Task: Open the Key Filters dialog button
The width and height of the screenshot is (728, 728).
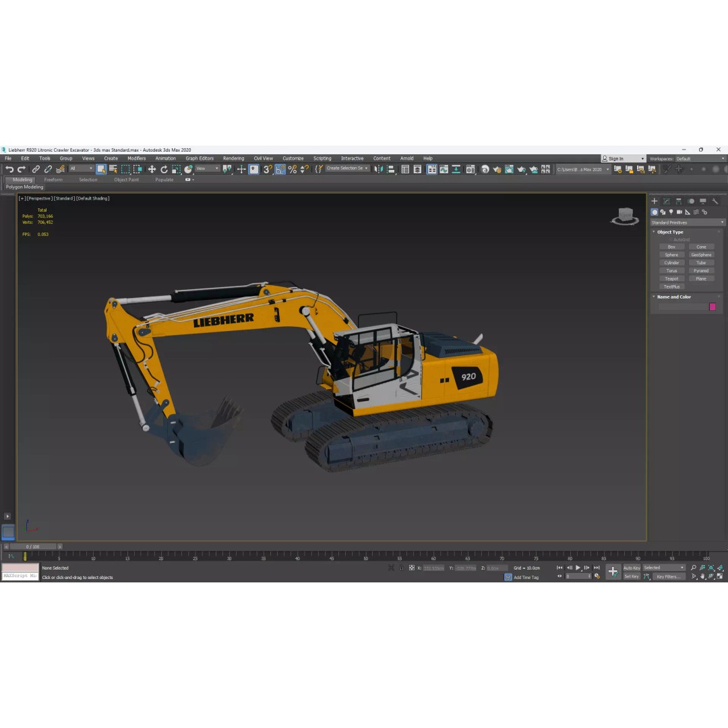Action: click(x=669, y=576)
